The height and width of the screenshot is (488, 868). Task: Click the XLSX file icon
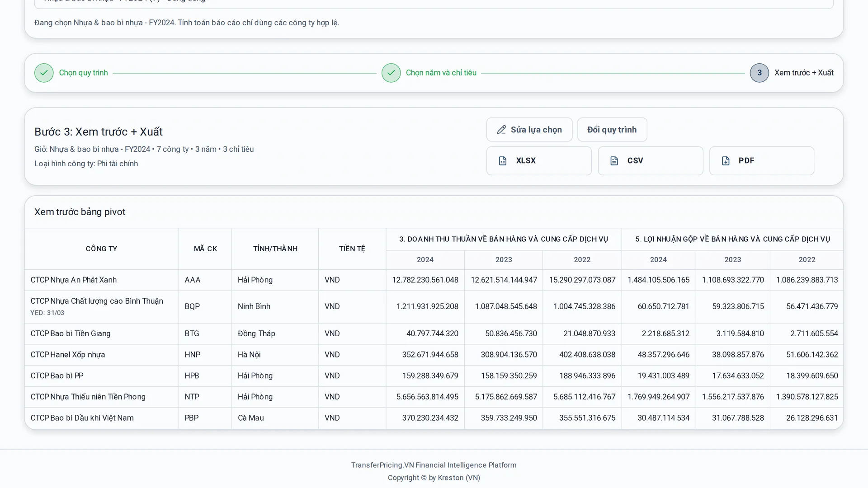tap(503, 161)
